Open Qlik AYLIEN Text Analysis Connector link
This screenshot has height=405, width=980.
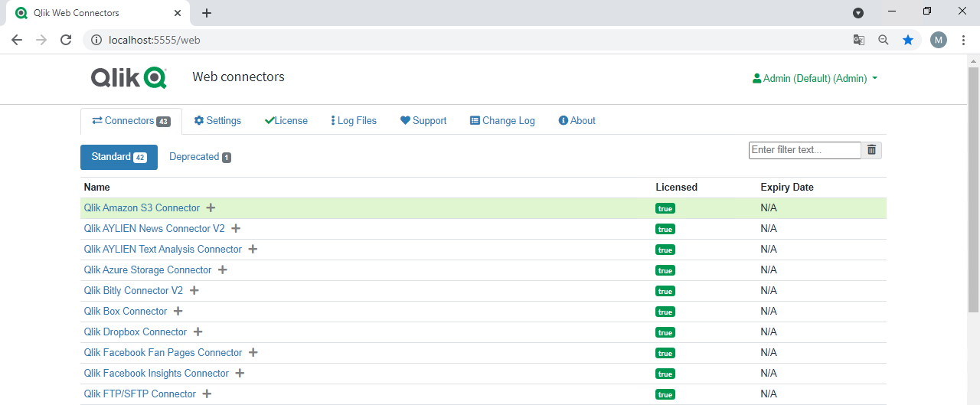(x=163, y=250)
